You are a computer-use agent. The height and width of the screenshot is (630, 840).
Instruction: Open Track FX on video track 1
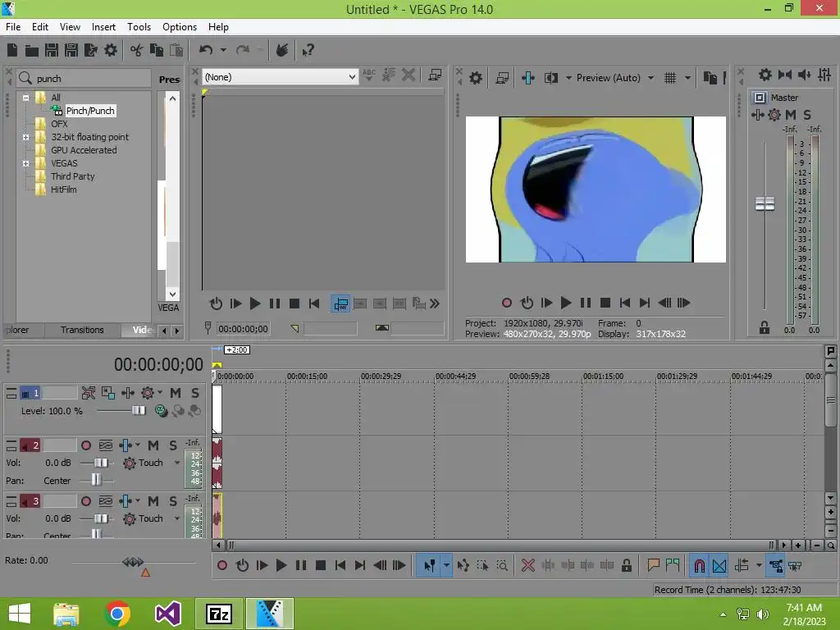coord(127,393)
